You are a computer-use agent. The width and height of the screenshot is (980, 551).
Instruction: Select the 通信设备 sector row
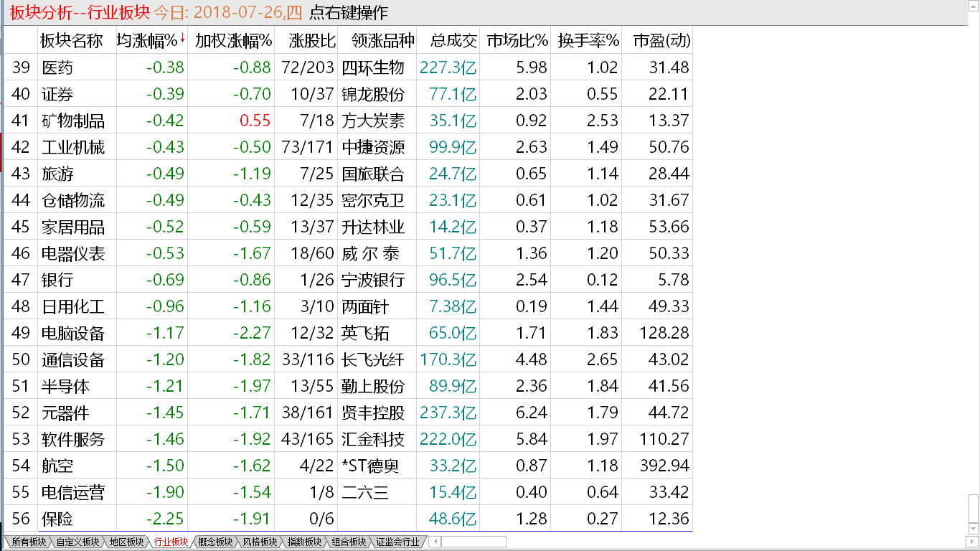[348, 359]
